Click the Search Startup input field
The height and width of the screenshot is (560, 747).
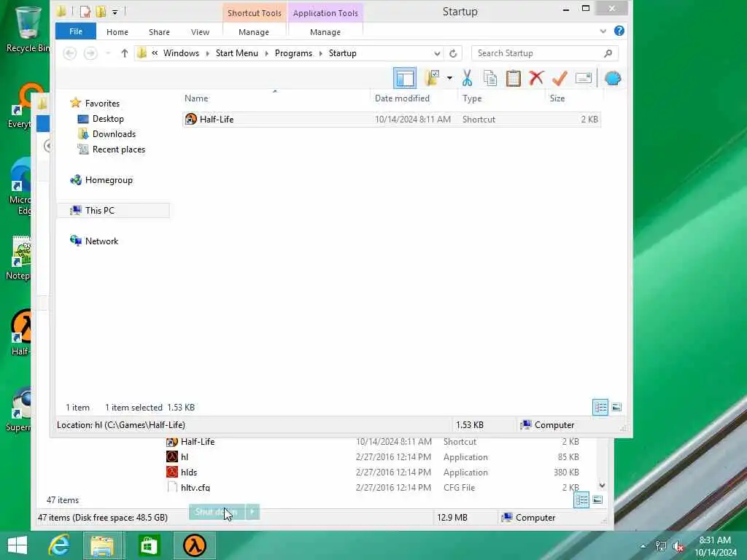[538, 53]
